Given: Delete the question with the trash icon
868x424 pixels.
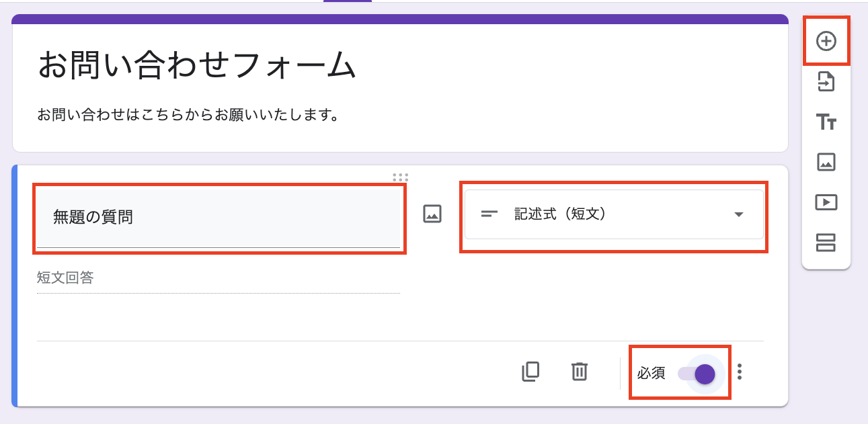Looking at the screenshot, I should pos(580,372).
